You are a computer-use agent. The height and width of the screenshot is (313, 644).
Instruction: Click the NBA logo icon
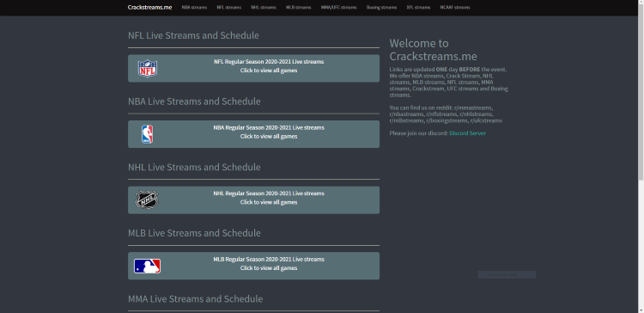148,134
